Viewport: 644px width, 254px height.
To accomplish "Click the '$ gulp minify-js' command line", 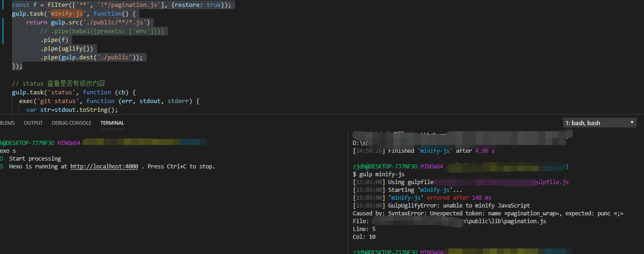I will pyautogui.click(x=379, y=174).
